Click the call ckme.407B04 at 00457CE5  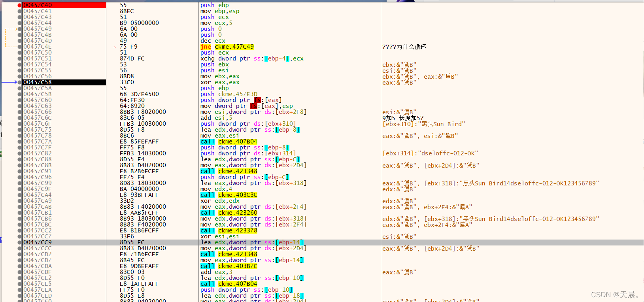tap(229, 284)
